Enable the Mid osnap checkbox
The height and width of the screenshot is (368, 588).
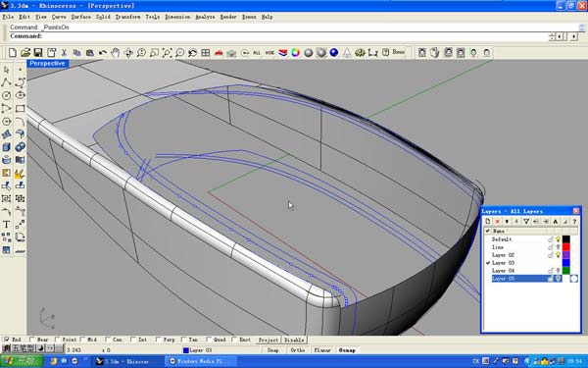(x=82, y=340)
